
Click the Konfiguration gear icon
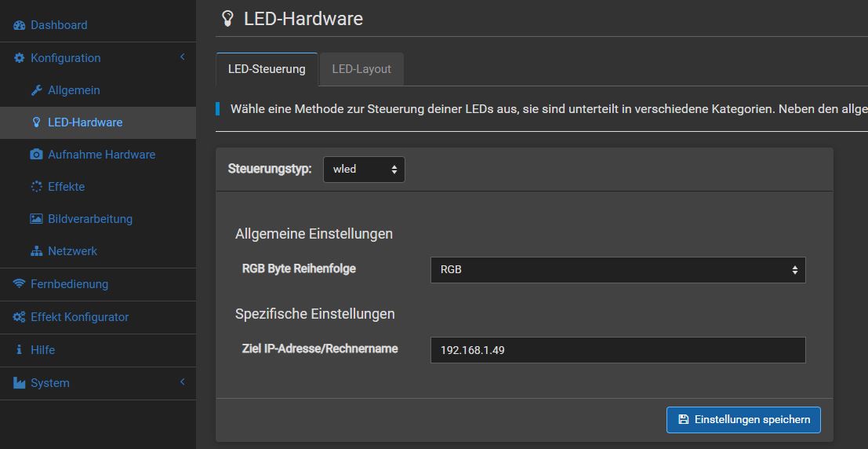tap(20, 57)
